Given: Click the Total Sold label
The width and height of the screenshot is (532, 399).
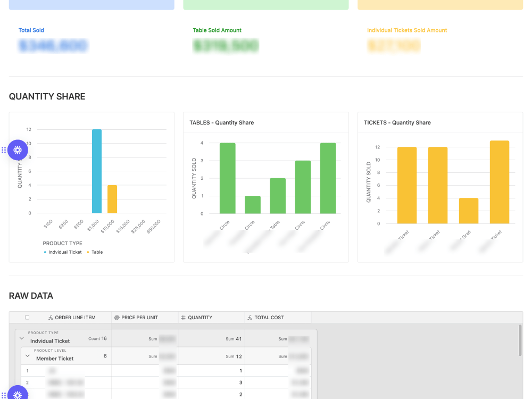Looking at the screenshot, I should pos(31,30).
